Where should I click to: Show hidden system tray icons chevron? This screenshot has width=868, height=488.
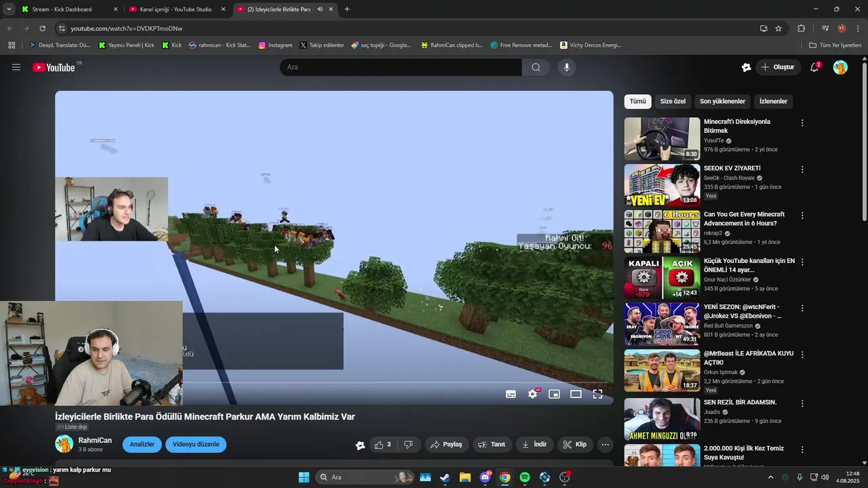coord(770,477)
